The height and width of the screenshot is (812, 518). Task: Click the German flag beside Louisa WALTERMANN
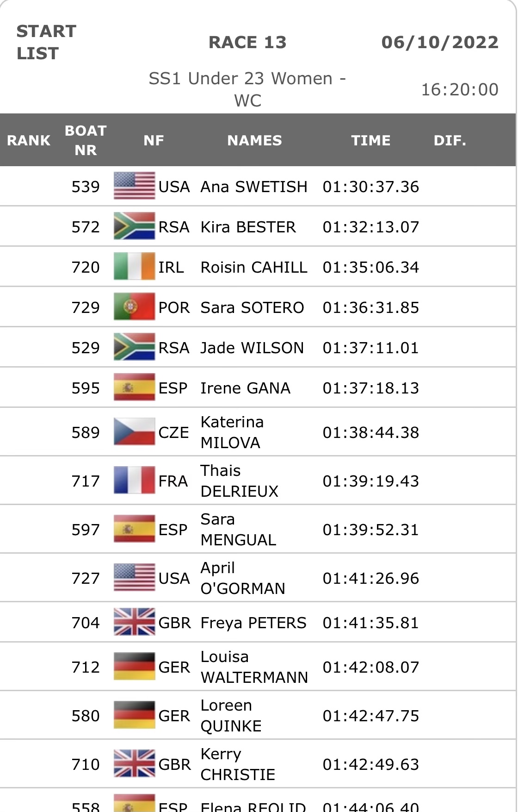click(134, 667)
